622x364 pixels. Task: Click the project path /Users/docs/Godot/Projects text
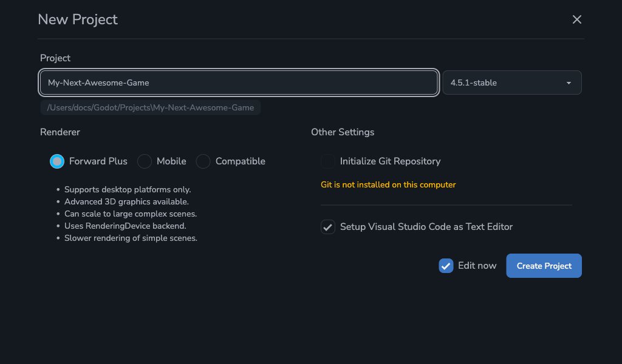click(x=151, y=107)
